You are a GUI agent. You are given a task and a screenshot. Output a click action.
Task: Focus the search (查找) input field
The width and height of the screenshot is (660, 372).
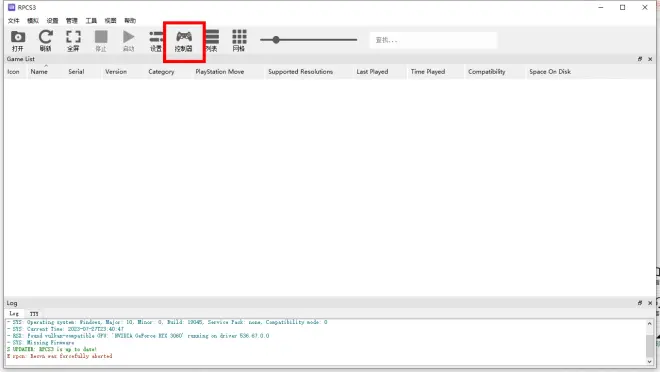point(433,40)
